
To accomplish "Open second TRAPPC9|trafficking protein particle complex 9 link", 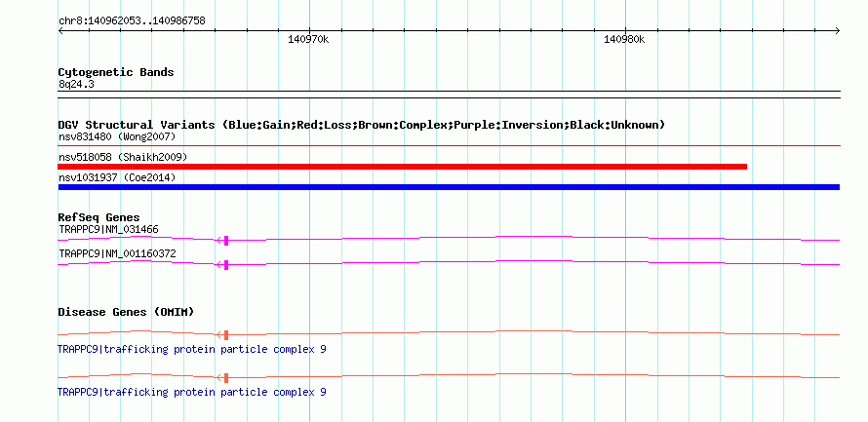I will [x=191, y=392].
